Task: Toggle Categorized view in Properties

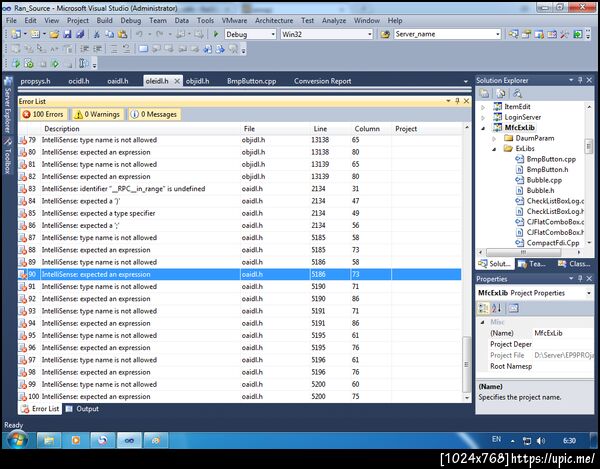Action: click(x=483, y=308)
